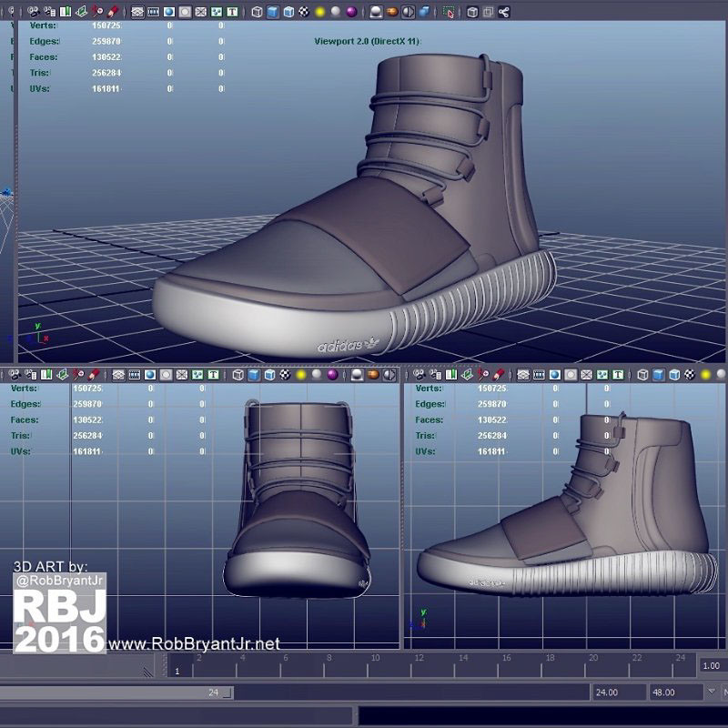Toggle Grid display in top perspective panel
Screen dimensions: 728x728
click(x=137, y=12)
